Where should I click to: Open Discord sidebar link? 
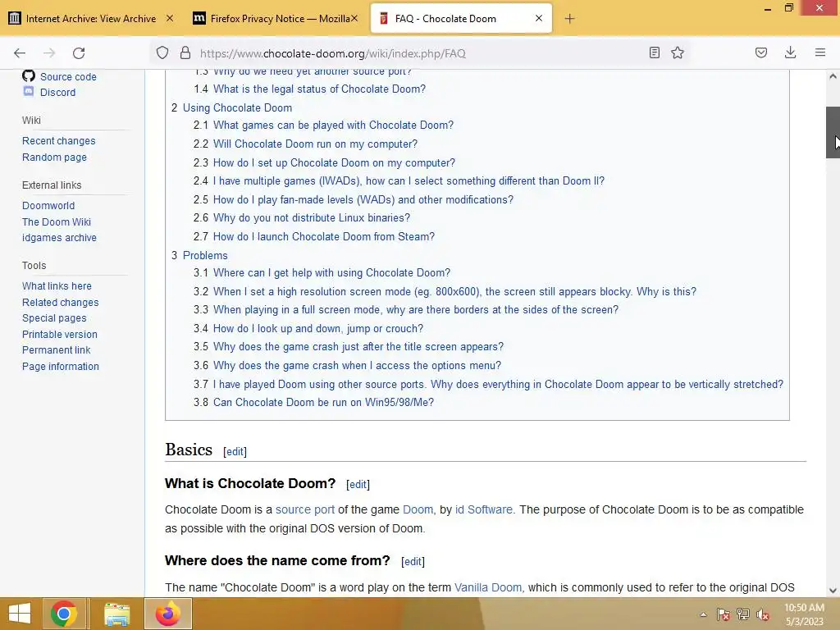tap(58, 92)
